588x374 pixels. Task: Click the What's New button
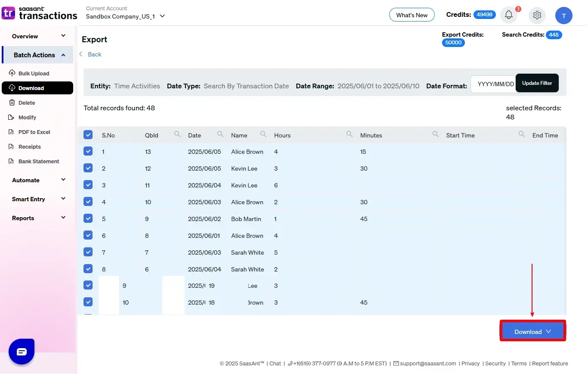coord(412,15)
